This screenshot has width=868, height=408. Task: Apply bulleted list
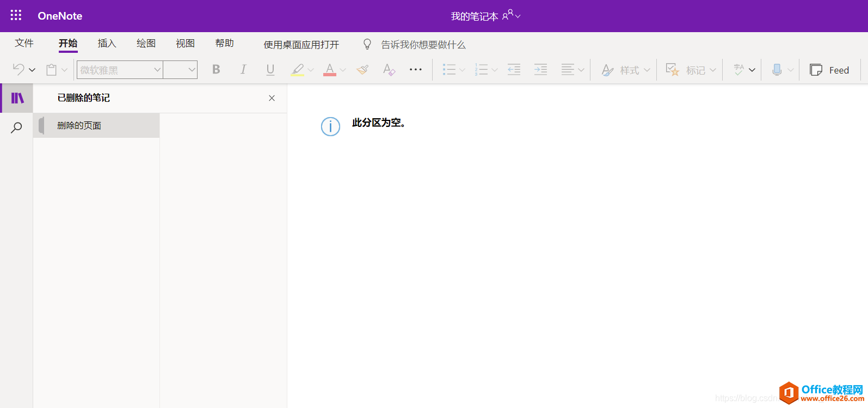coord(449,70)
